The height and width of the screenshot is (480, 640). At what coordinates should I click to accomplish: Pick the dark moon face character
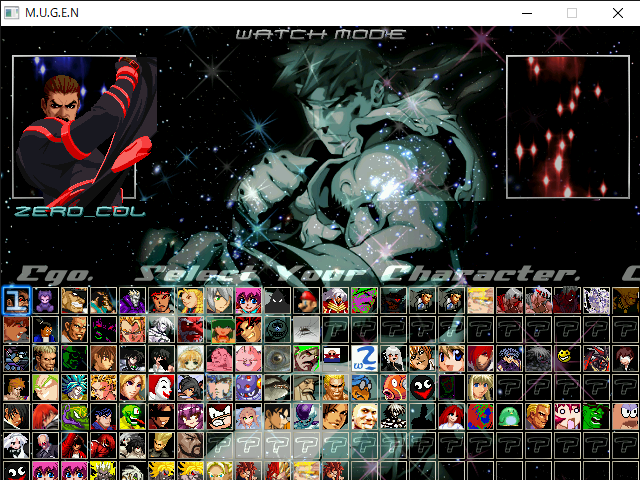277,330
